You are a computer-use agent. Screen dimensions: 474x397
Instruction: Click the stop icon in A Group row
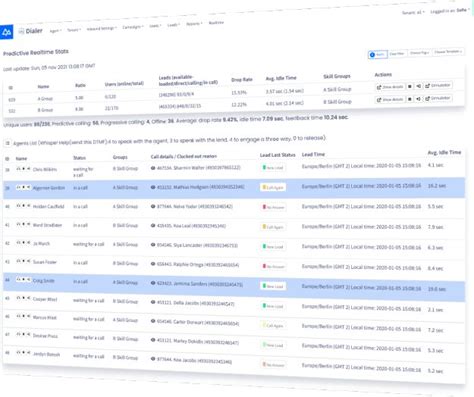coord(410,86)
